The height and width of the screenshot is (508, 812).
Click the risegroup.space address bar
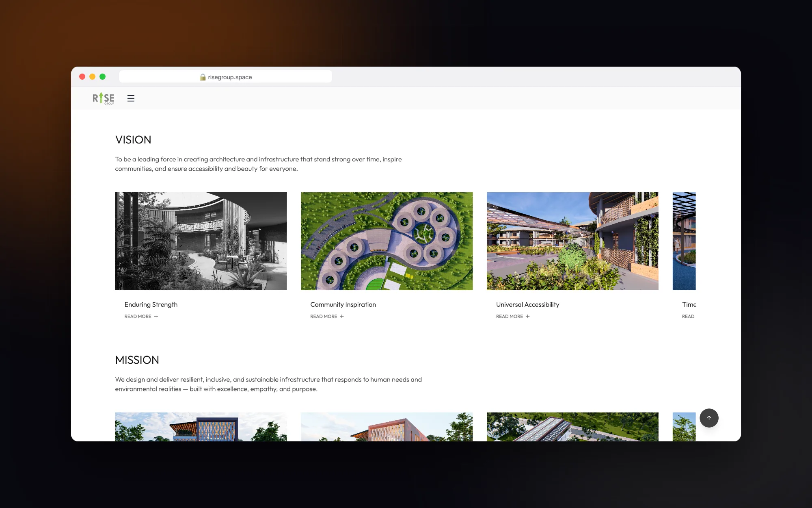pyautogui.click(x=225, y=77)
